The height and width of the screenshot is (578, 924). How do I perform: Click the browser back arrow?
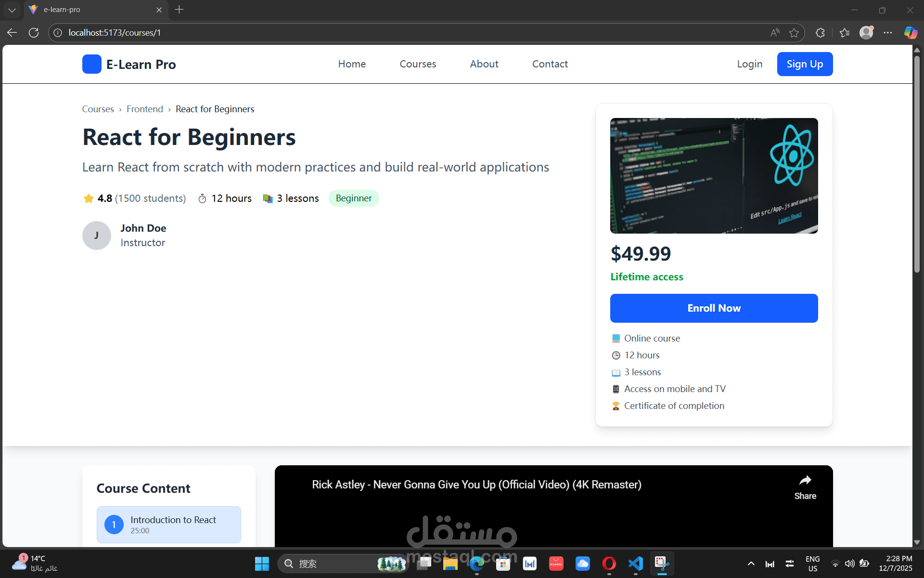(12, 33)
